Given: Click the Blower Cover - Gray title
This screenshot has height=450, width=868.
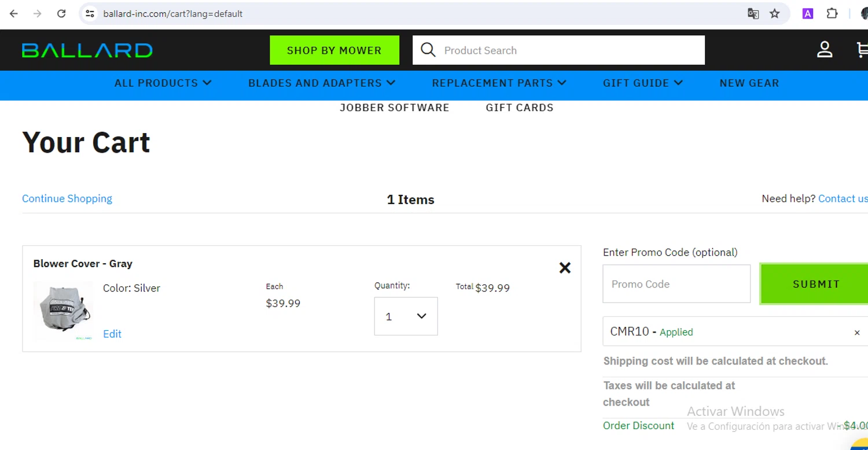Looking at the screenshot, I should 83,263.
